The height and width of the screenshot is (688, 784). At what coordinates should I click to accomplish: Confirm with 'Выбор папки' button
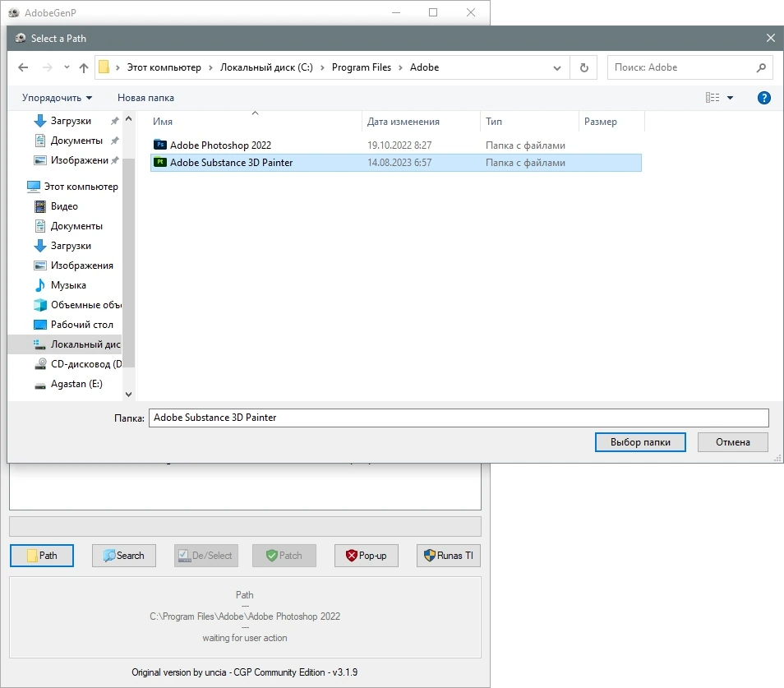[640, 442]
